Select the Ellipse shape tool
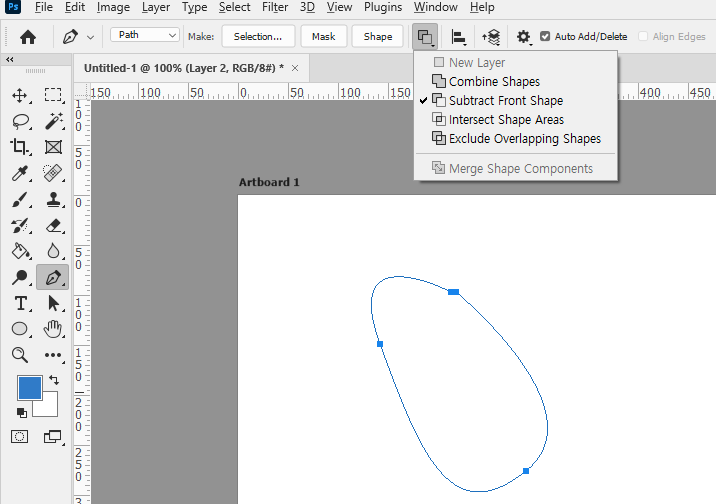 click(20, 329)
